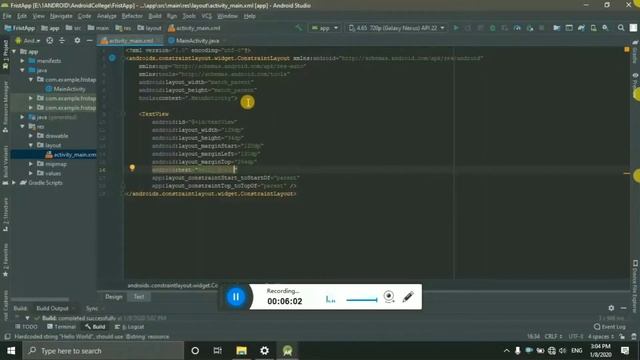
Task: Expand the manifests folder
Action: pyautogui.click(x=22, y=60)
